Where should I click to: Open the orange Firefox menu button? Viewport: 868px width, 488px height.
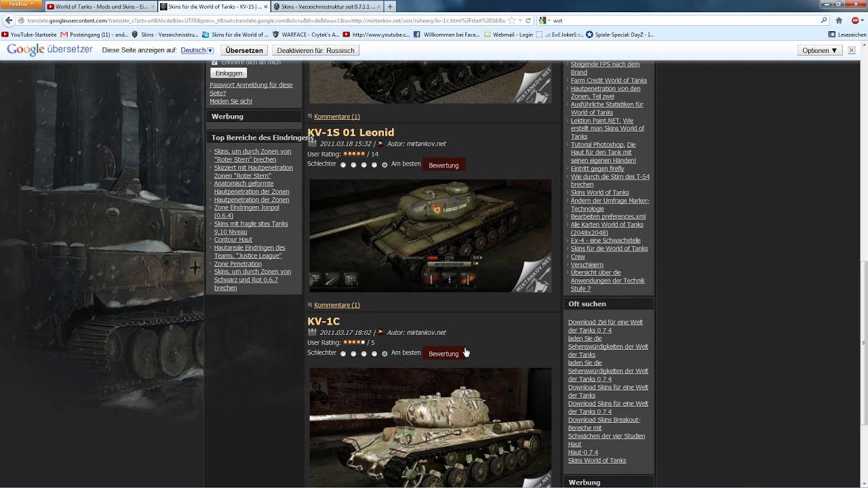click(22, 3)
